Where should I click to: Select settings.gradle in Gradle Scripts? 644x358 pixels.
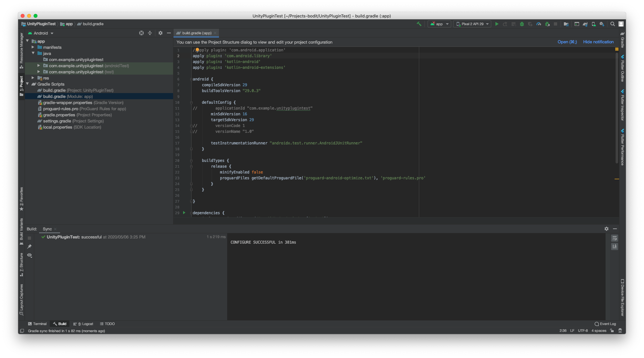click(x=57, y=121)
